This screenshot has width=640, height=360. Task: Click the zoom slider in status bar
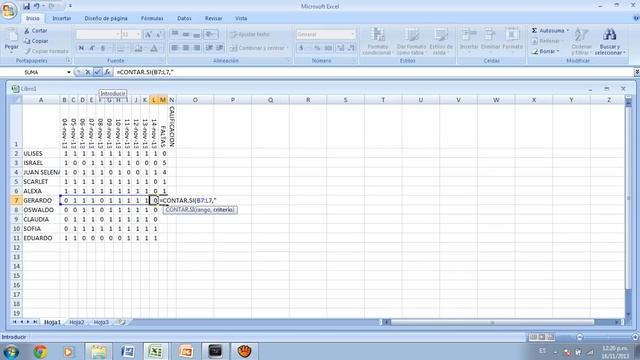pos(607,337)
